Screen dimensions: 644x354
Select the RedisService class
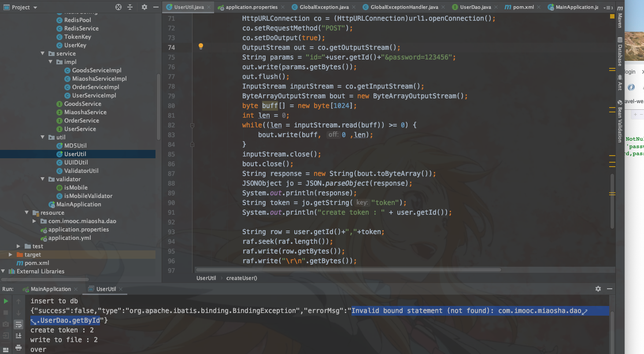click(x=81, y=28)
